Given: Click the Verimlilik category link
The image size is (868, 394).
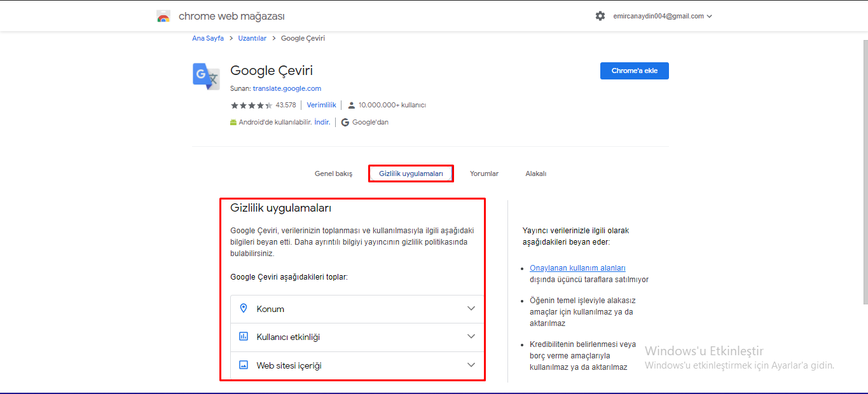Looking at the screenshot, I should 321,105.
